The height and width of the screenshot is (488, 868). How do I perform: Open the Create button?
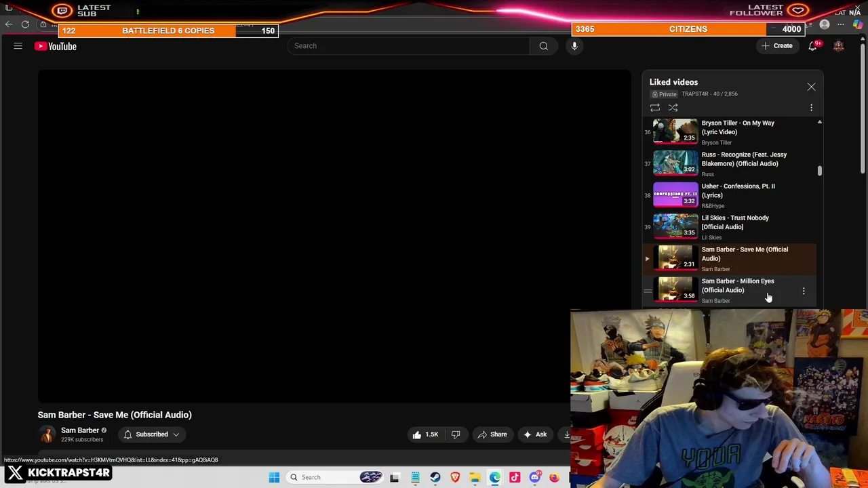point(776,46)
